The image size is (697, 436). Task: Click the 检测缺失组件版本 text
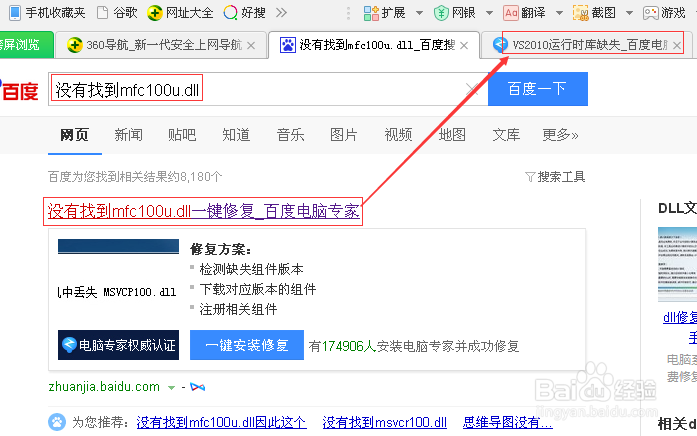[x=251, y=269]
